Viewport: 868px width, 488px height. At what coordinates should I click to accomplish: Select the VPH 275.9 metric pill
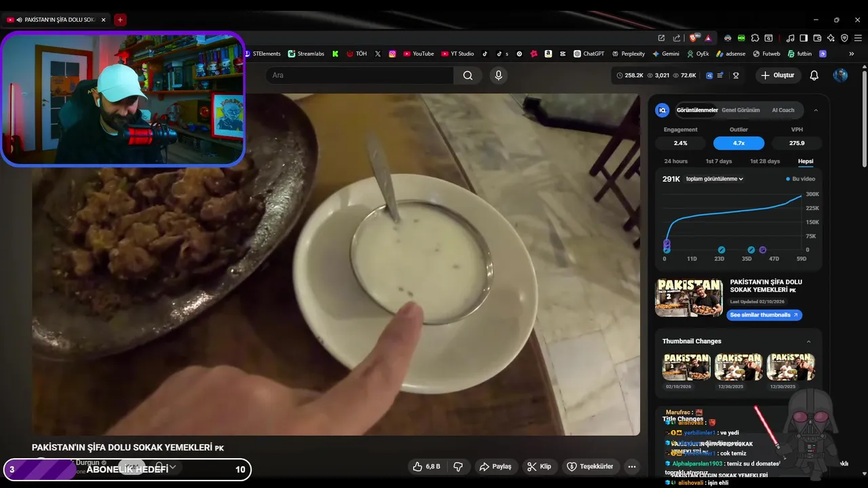(797, 143)
